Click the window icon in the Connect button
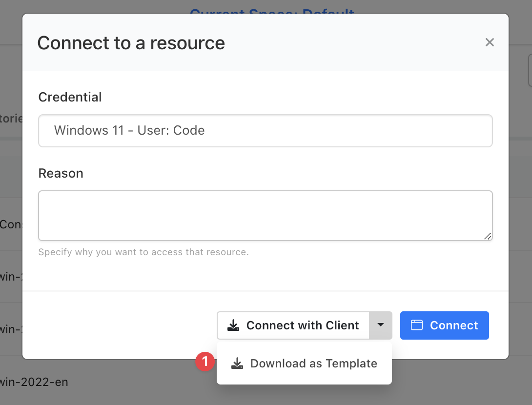532x405 pixels. (x=416, y=325)
